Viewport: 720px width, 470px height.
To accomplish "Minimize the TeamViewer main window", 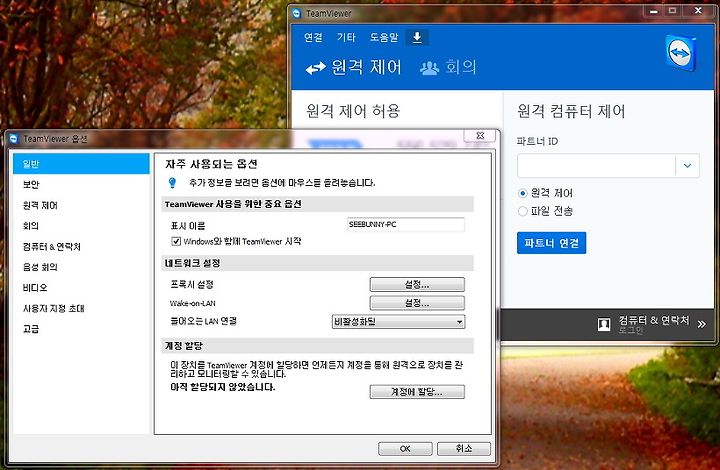I will (654, 11).
